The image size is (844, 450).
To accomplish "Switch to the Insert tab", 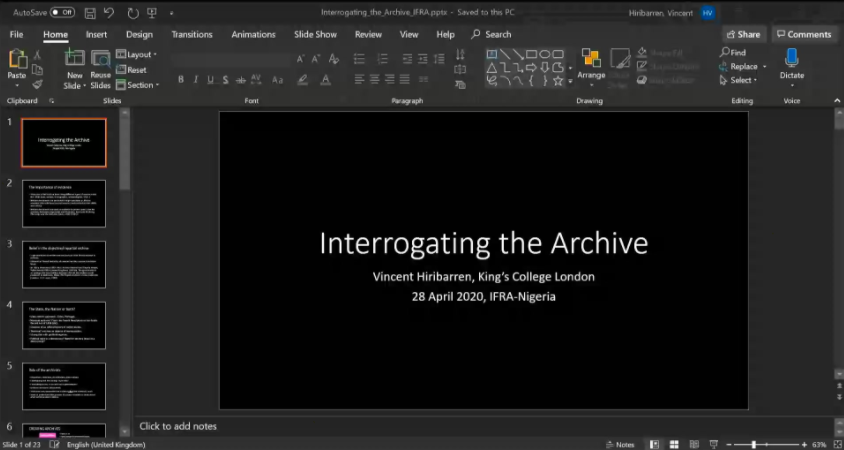I will (x=96, y=34).
